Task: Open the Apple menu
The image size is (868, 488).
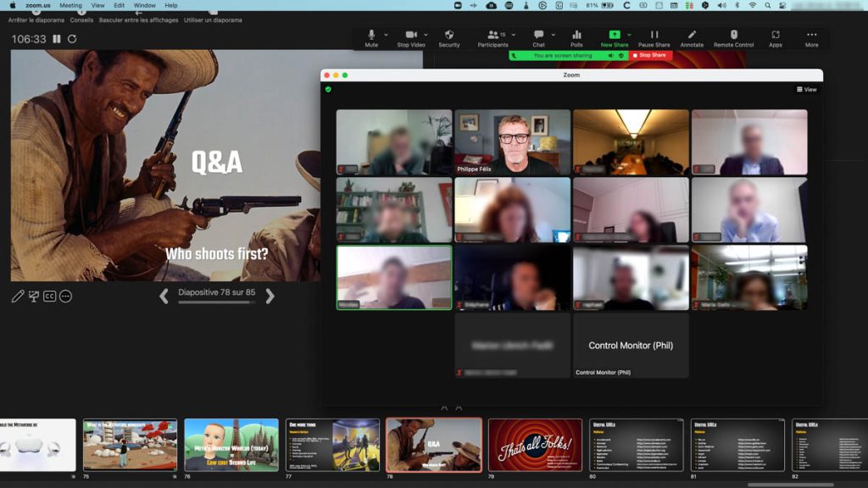Action: (x=12, y=5)
